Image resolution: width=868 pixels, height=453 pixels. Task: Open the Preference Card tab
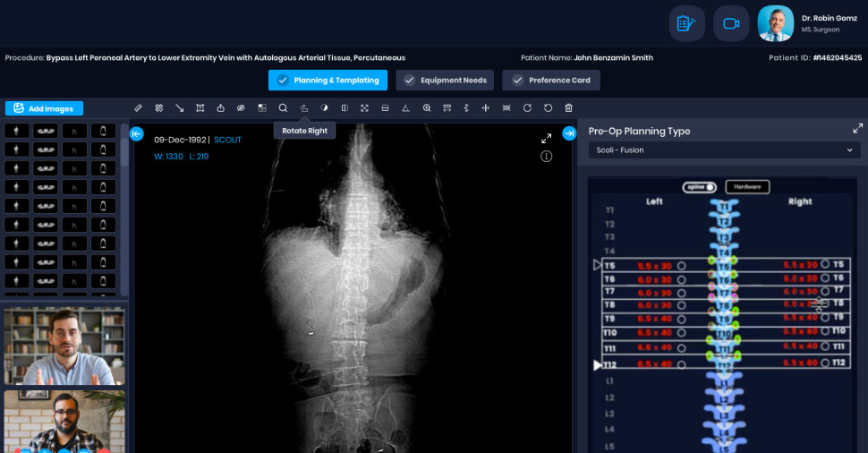click(x=550, y=81)
